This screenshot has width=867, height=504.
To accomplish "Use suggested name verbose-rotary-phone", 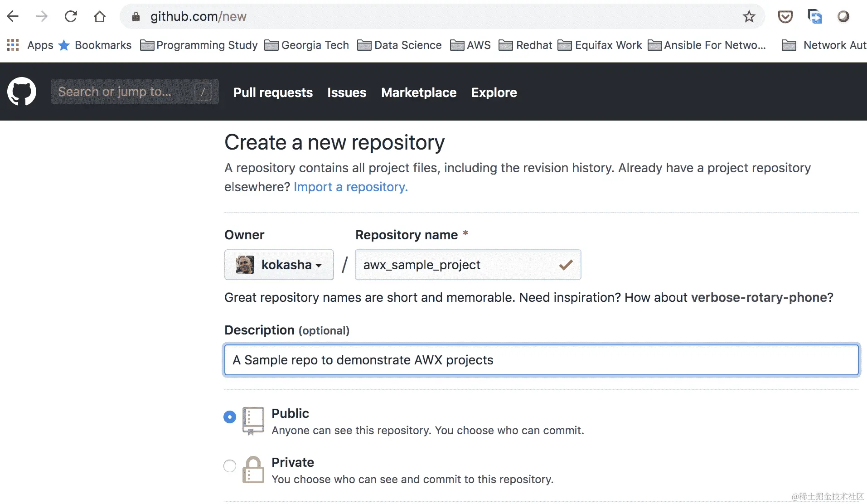I will (759, 298).
